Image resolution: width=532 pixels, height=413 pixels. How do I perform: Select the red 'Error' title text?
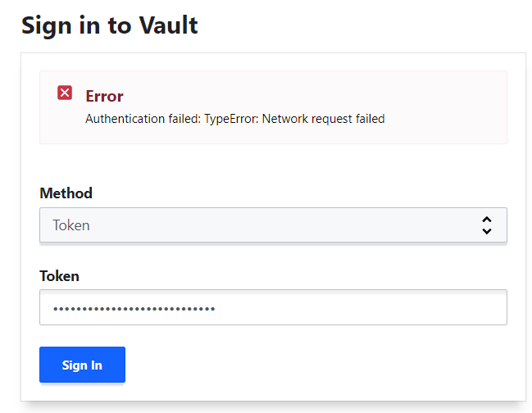coord(104,97)
